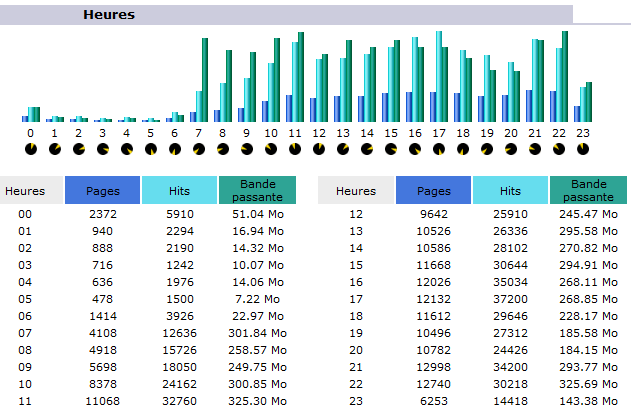Image resolution: width=631 pixels, height=417 pixels.
Task: Click the Heures header of the right table
Action: pyautogui.click(x=356, y=190)
